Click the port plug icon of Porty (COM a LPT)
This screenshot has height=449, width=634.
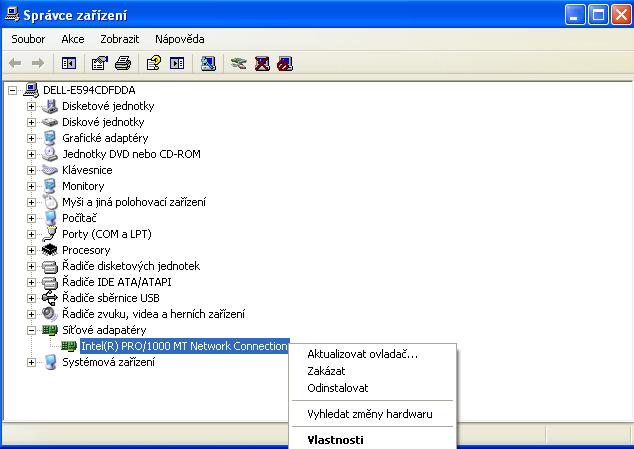pyautogui.click(x=50, y=234)
